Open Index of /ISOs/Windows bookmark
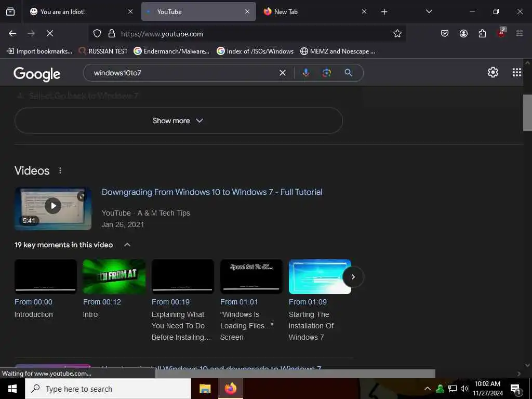 tap(255, 51)
